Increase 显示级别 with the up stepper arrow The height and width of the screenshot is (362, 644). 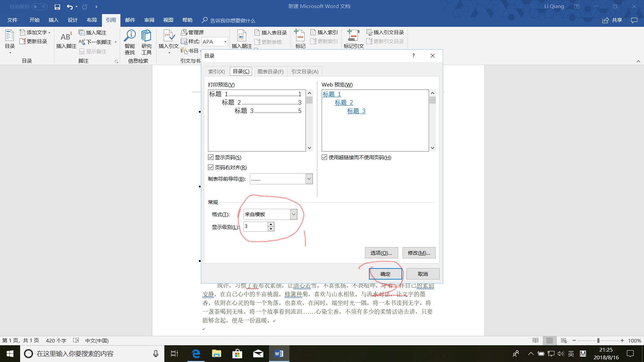(270, 225)
